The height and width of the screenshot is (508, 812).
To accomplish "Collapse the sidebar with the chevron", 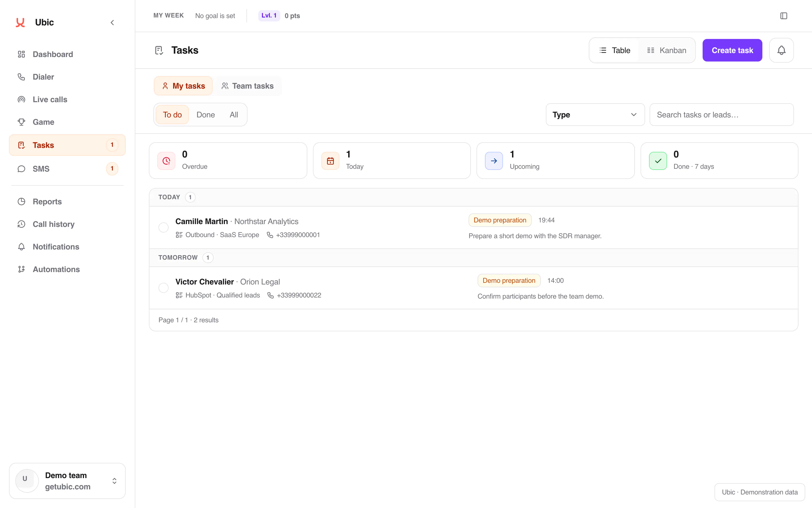I will tap(112, 23).
